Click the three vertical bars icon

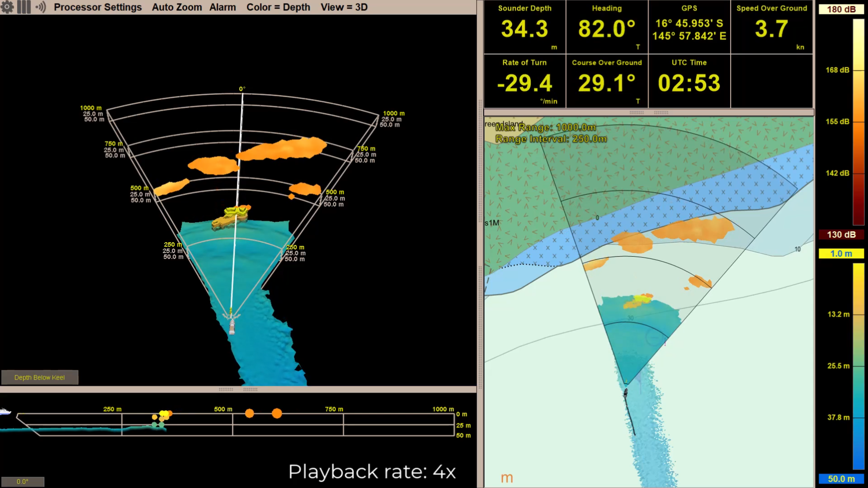pyautogui.click(x=24, y=7)
